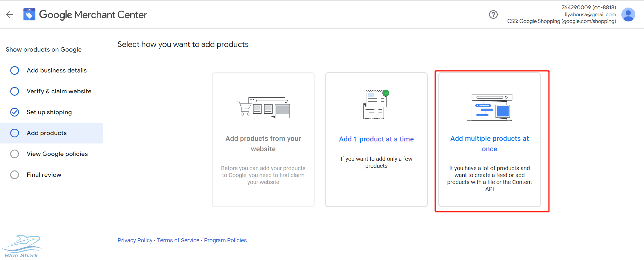This screenshot has height=260, width=644.
Task: Open the Terms of Service link
Action: [178, 240]
